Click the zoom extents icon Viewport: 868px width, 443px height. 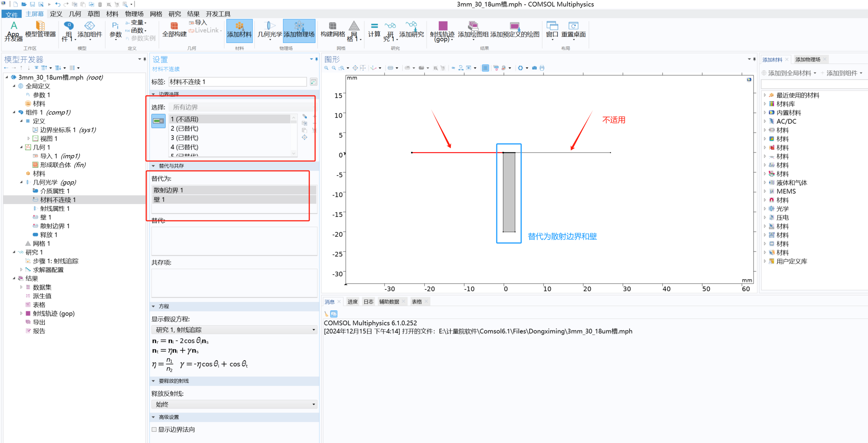click(x=355, y=68)
